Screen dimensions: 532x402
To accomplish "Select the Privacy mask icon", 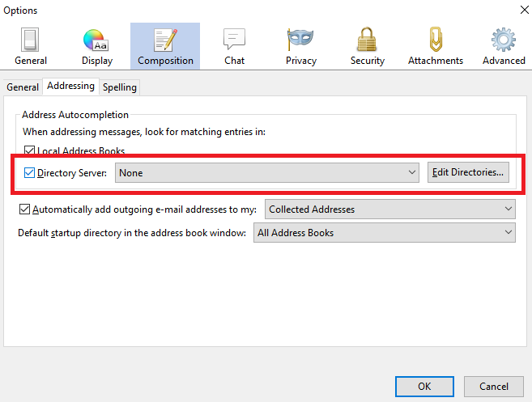I will coord(300,40).
